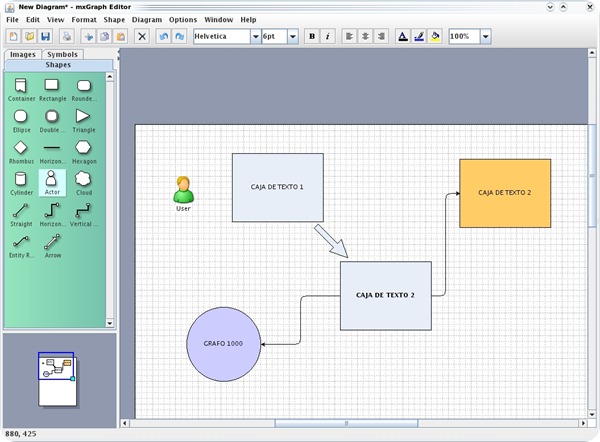Click the Save diagram toolbar icon
The image size is (600, 442).
pos(45,36)
